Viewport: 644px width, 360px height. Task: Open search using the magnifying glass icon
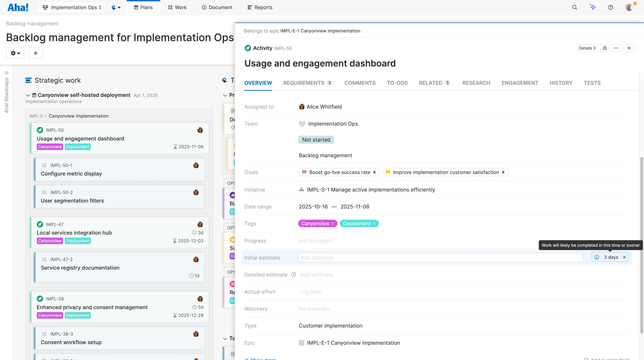pos(575,7)
